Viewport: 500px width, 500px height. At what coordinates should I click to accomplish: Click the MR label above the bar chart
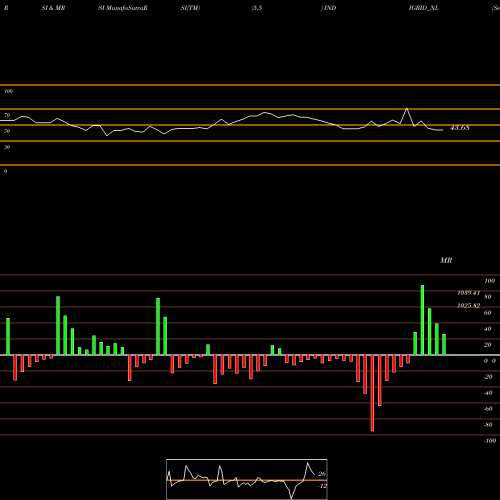point(446,260)
